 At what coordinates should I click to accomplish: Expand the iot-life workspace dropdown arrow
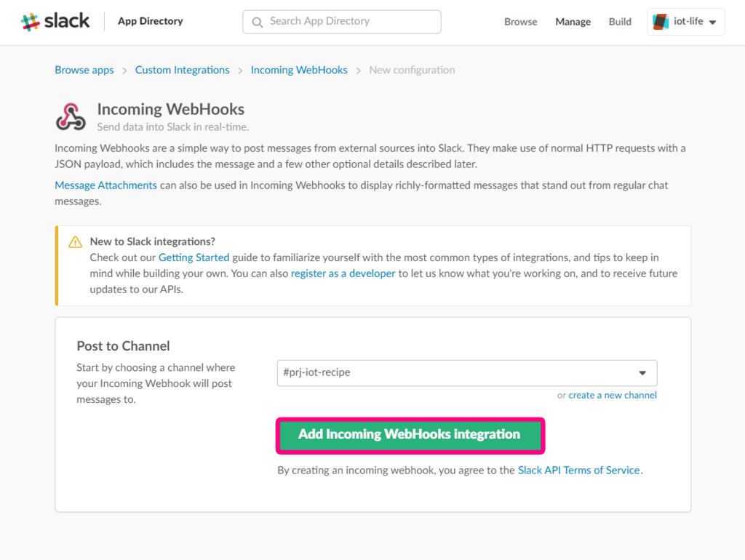[712, 23]
